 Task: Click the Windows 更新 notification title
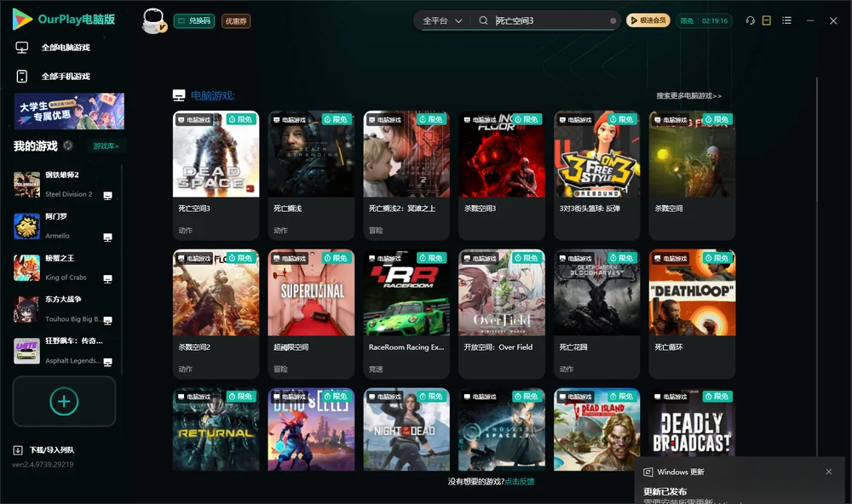pyautogui.click(x=680, y=472)
